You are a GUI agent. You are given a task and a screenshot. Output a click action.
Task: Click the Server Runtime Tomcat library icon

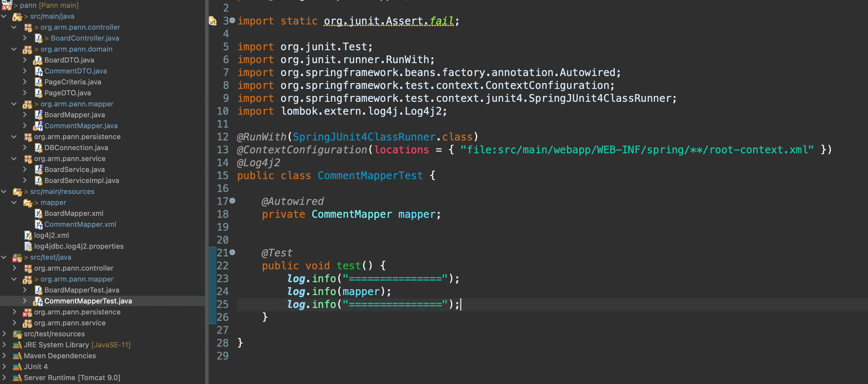(17, 378)
